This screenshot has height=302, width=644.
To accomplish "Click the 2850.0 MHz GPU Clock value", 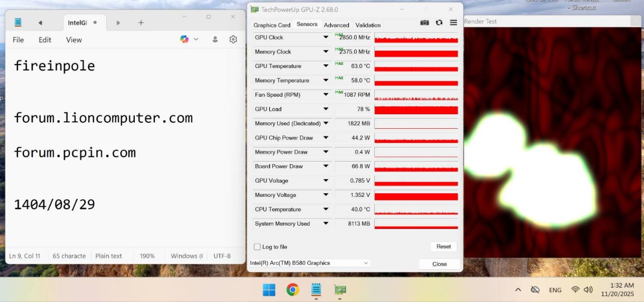I will click(x=355, y=38).
